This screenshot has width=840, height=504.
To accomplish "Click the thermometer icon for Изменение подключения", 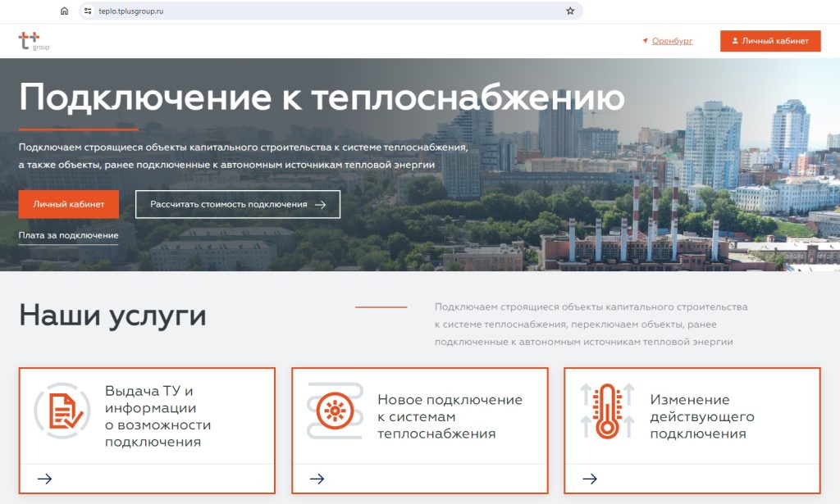I will tap(606, 411).
